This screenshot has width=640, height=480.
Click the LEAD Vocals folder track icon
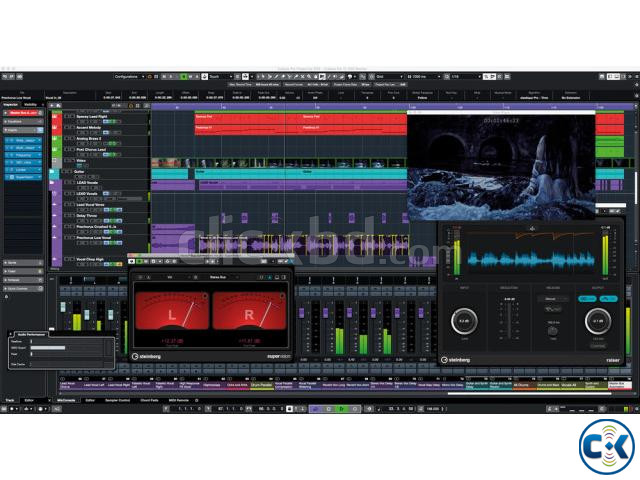point(52,183)
